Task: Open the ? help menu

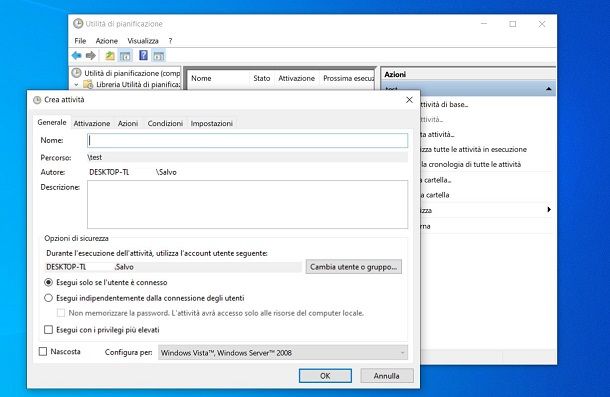Action: pos(170,41)
